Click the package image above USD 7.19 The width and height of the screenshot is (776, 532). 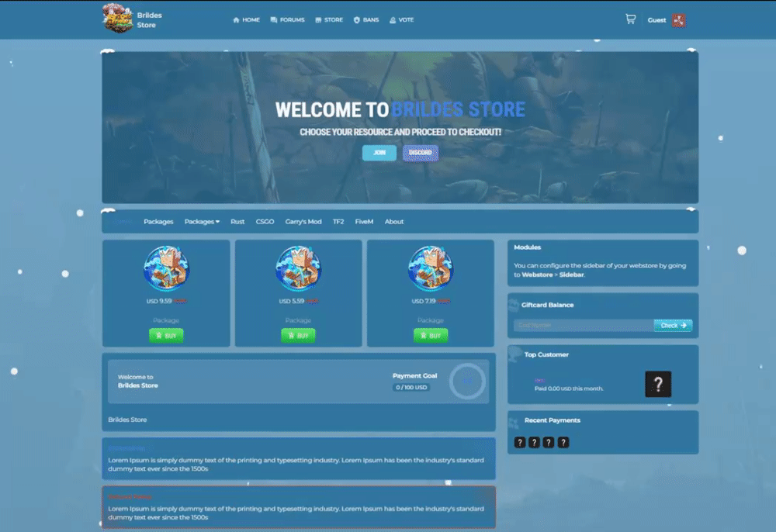tap(431, 268)
